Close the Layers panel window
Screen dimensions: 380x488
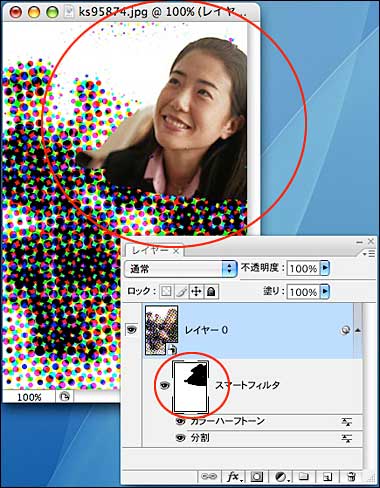pos(371,241)
